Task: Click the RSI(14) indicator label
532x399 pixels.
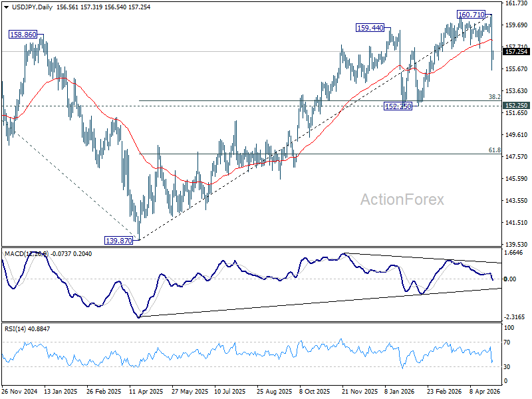Action: pyautogui.click(x=27, y=329)
